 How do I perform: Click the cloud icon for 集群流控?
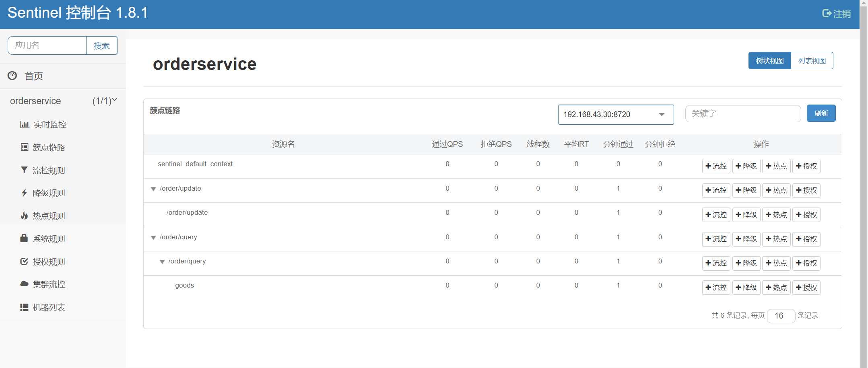(24, 284)
